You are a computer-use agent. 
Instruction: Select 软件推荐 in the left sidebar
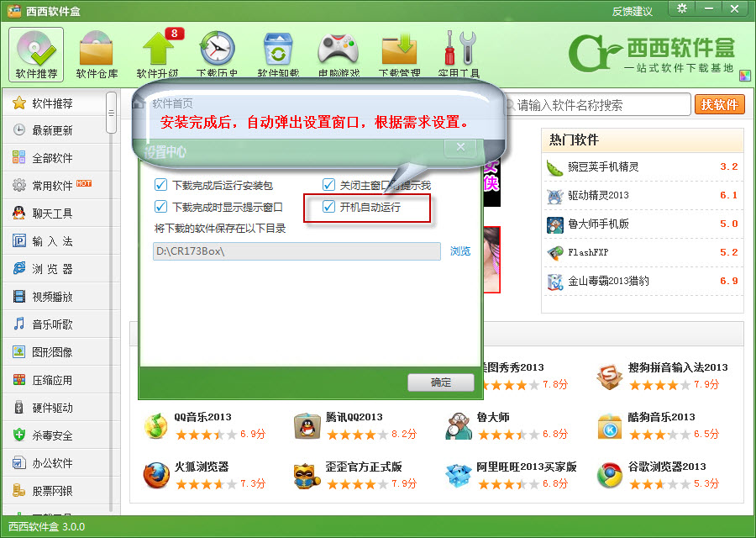coord(55,103)
